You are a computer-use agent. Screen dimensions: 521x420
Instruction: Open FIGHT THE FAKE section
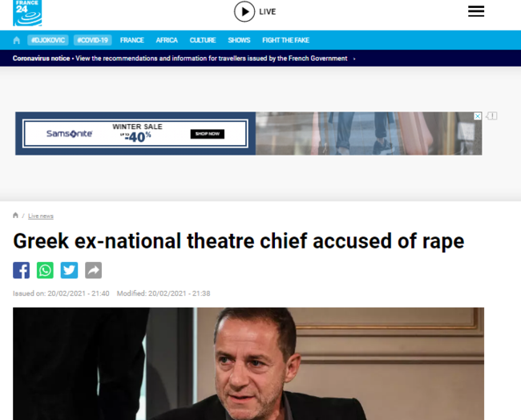point(286,40)
